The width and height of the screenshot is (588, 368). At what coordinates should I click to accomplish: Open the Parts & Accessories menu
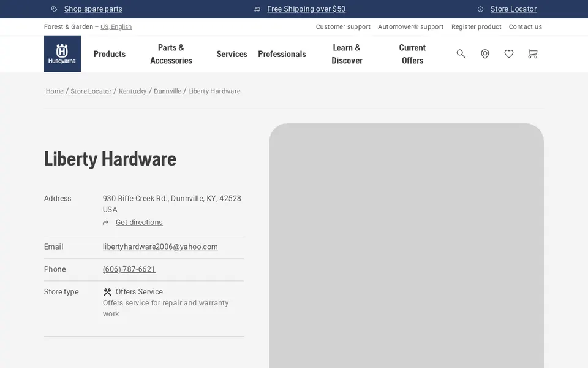coord(171,54)
